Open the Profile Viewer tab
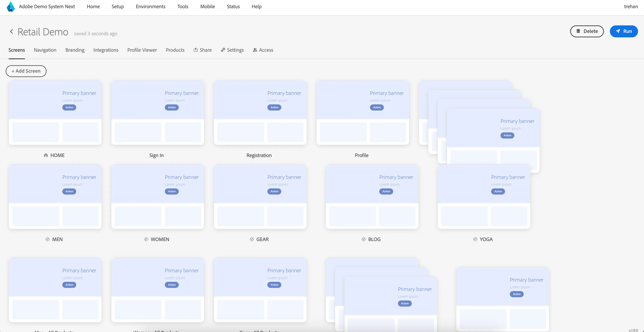This screenshot has width=644, height=332. [142, 50]
